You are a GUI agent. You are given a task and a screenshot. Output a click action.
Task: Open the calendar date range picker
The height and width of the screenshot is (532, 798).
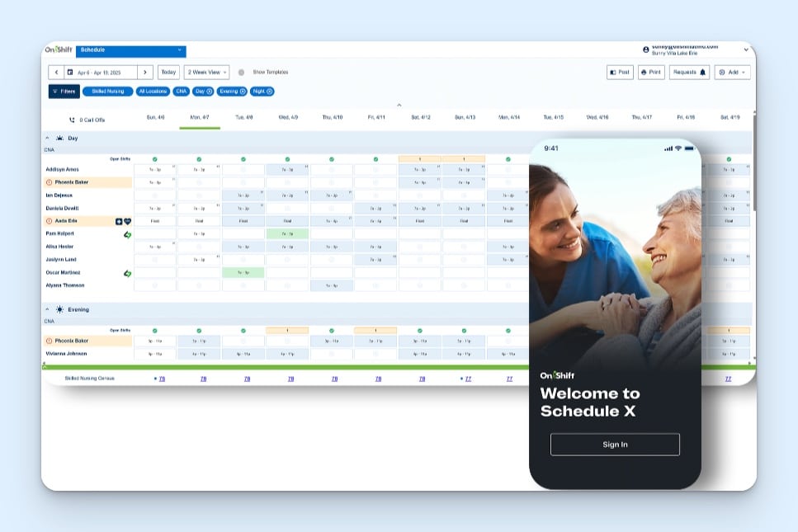tap(100, 73)
